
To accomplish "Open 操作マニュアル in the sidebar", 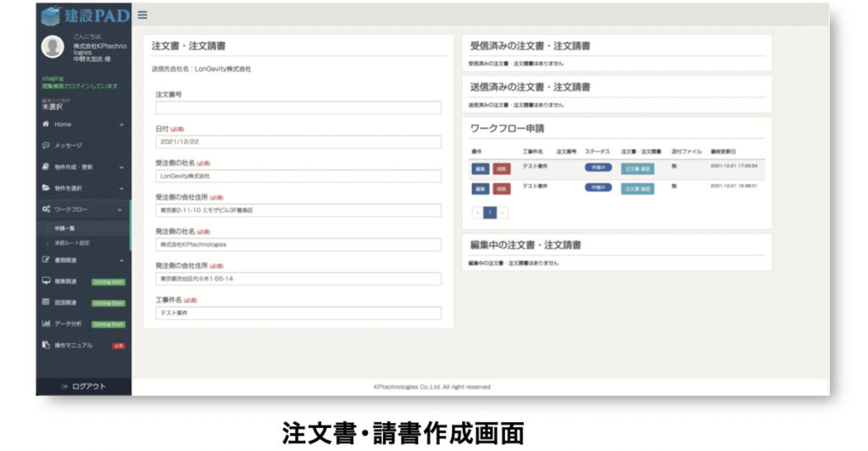I will pos(73,345).
